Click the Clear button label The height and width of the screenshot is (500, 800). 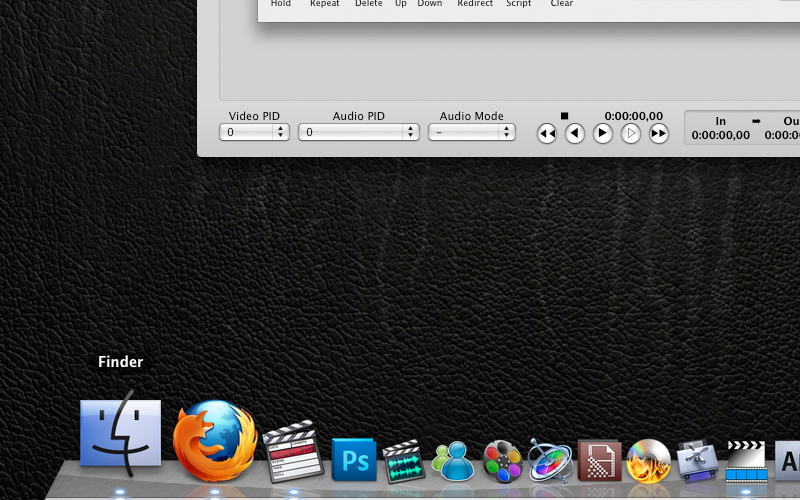pyautogui.click(x=561, y=3)
